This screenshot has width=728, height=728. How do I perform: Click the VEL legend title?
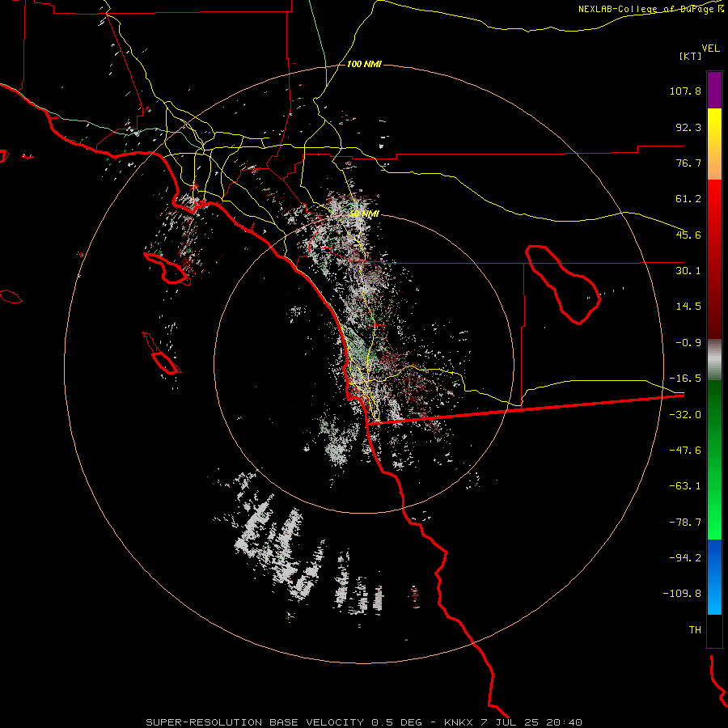point(711,49)
